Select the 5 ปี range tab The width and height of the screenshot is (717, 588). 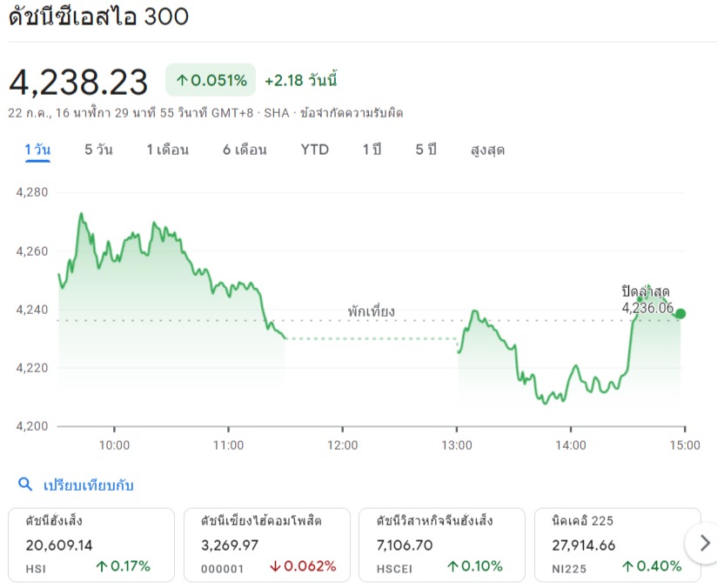coord(426,150)
